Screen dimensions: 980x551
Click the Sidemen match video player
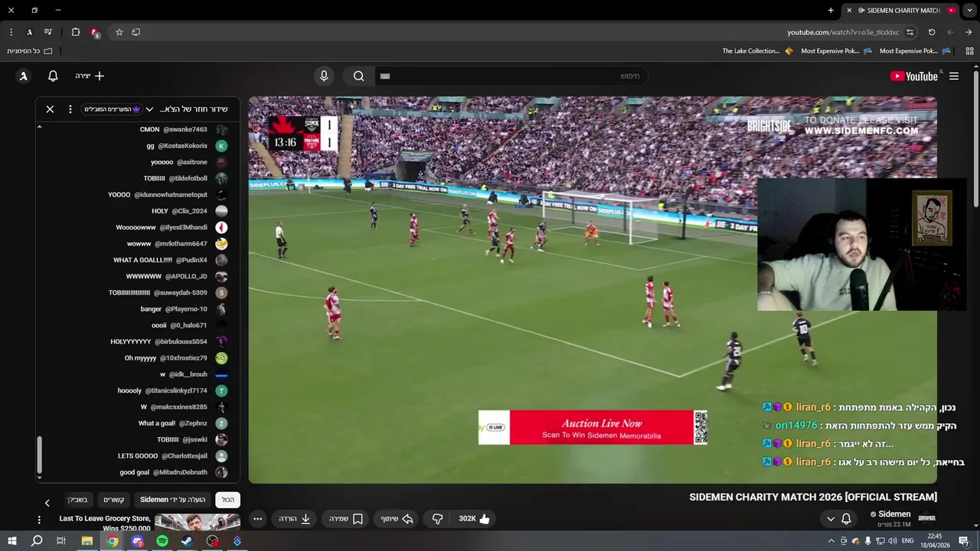coord(592,289)
